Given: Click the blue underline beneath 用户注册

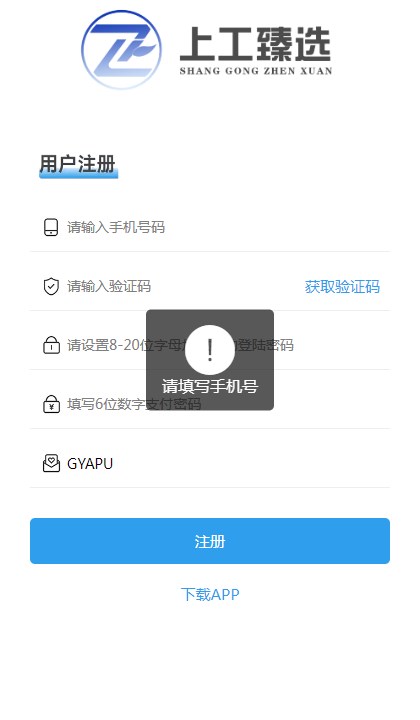Looking at the screenshot, I should coord(78,174).
